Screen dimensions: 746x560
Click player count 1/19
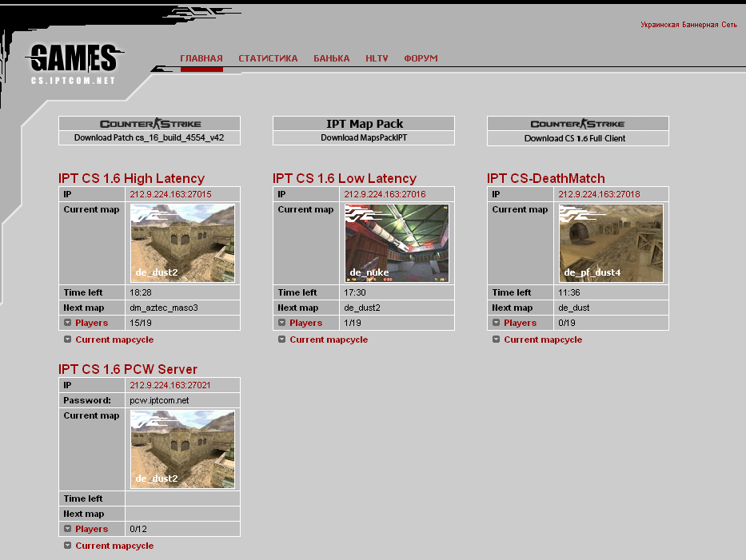(x=352, y=323)
